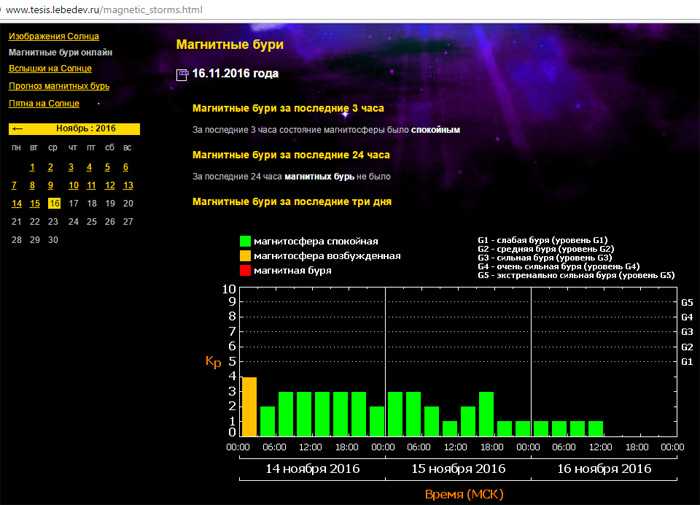Click calendar day 20
The width and height of the screenshot is (700, 505).
click(x=128, y=204)
